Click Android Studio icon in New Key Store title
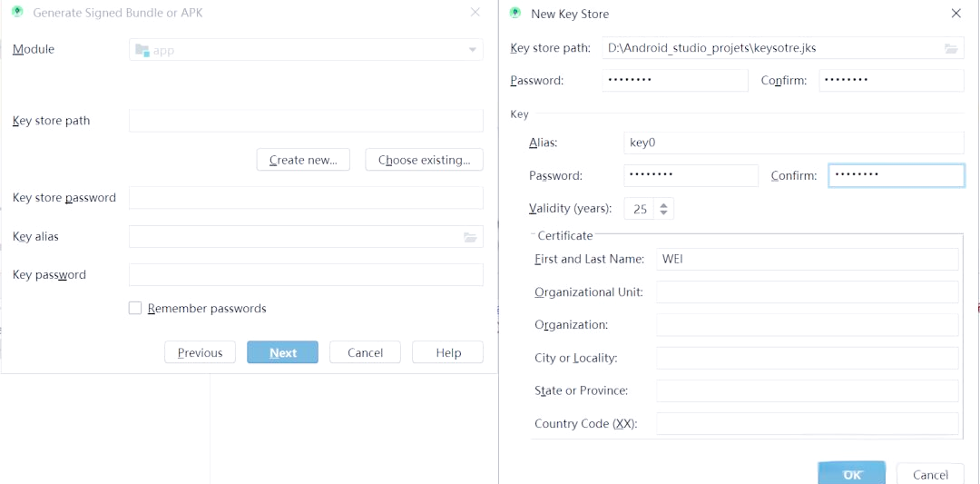 point(515,13)
